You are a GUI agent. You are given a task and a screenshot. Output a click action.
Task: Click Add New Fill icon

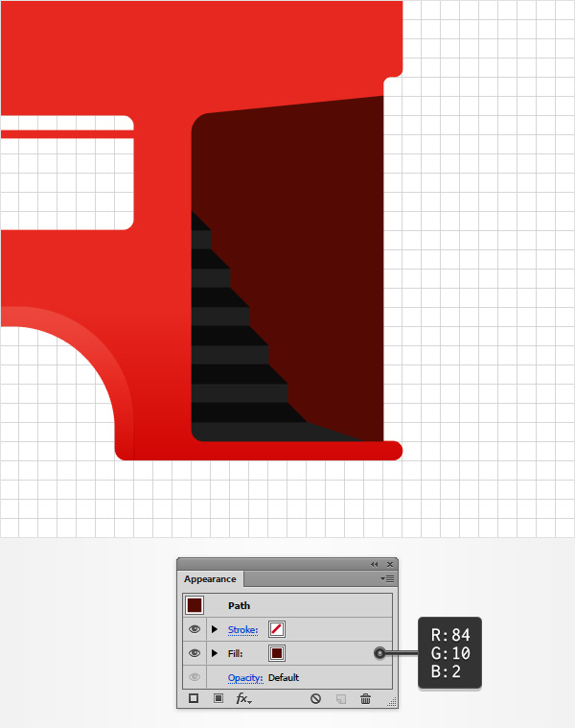click(x=218, y=698)
